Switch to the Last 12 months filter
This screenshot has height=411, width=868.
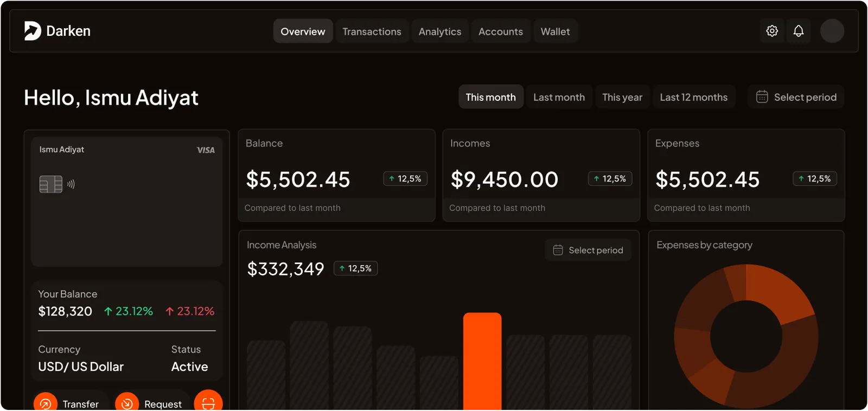click(693, 97)
